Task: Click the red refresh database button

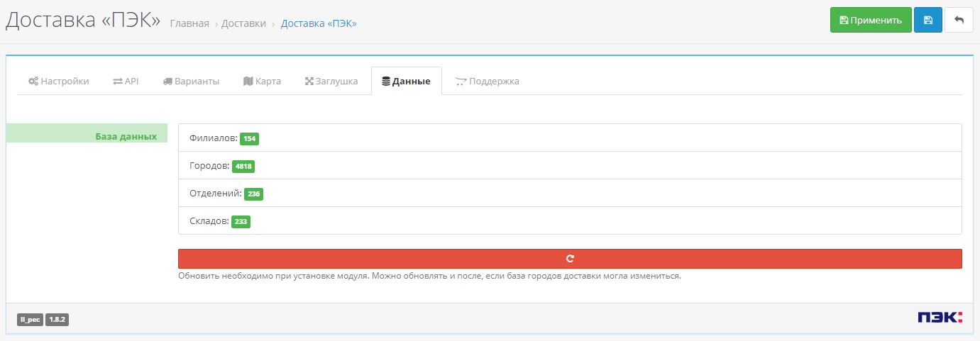Action: (x=570, y=259)
